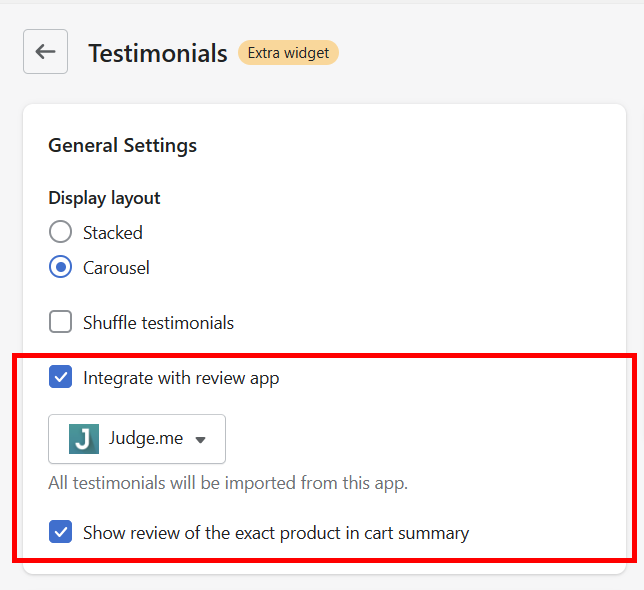Uncheck Integrate with review app

[60, 377]
